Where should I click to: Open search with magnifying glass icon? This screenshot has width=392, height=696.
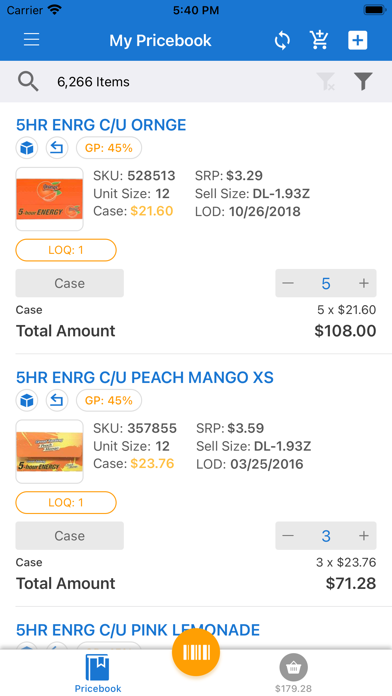click(x=28, y=82)
